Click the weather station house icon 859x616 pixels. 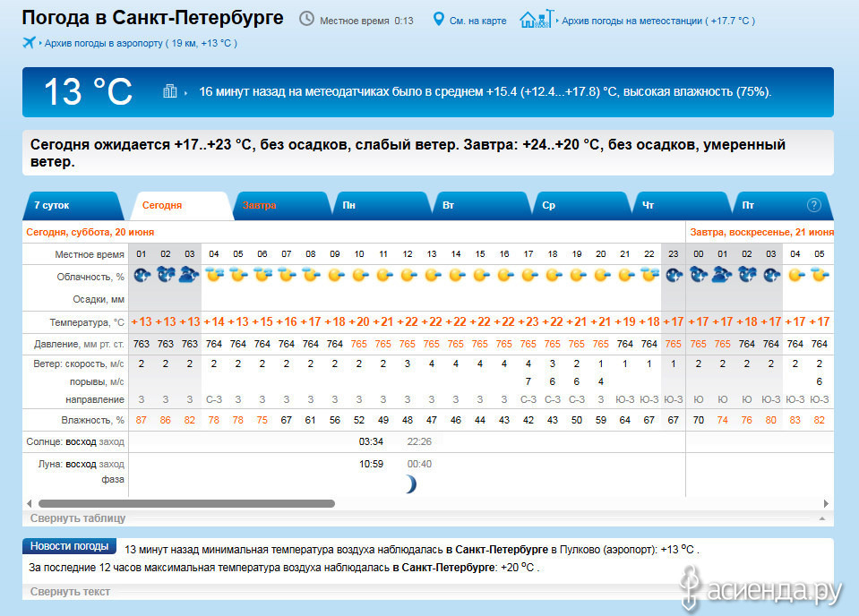[537, 19]
